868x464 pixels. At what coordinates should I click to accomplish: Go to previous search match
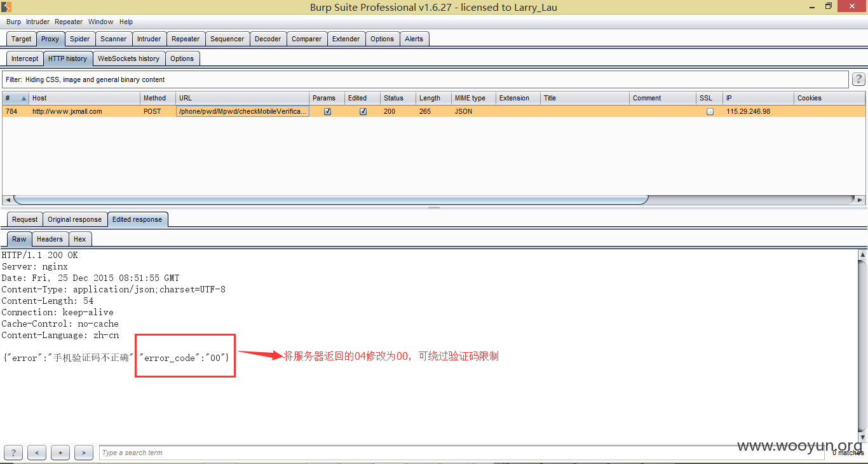click(x=37, y=453)
